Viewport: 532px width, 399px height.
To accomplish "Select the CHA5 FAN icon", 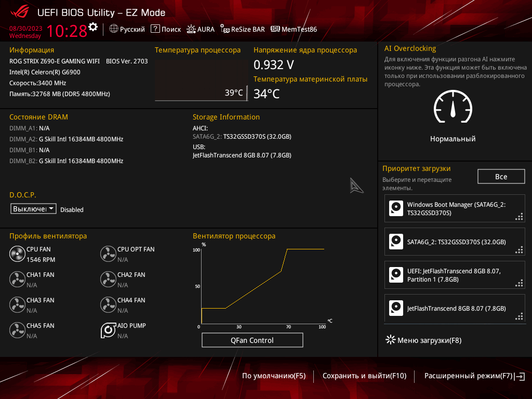I will [x=17, y=330].
